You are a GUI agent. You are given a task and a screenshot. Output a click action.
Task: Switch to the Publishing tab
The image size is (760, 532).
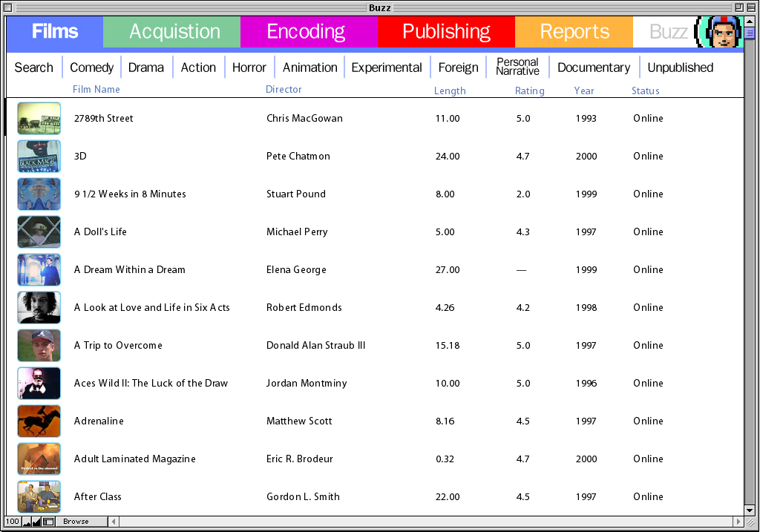tap(446, 31)
